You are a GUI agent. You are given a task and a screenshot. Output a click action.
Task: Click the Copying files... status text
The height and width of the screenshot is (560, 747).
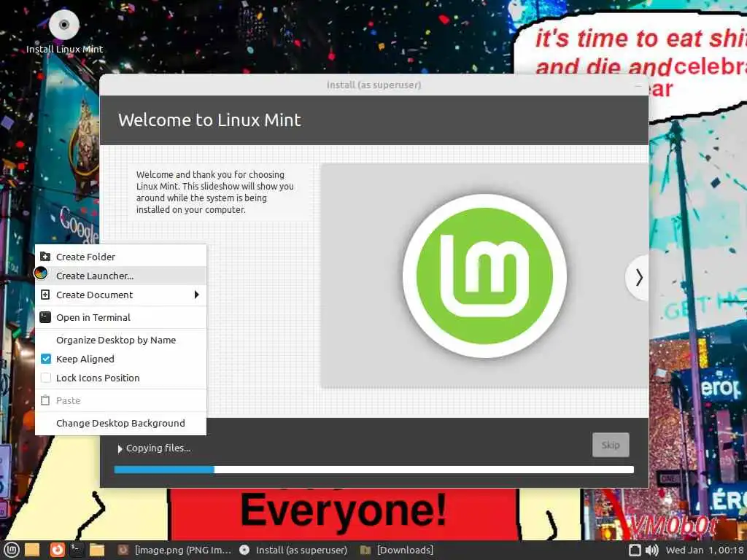pos(158,448)
